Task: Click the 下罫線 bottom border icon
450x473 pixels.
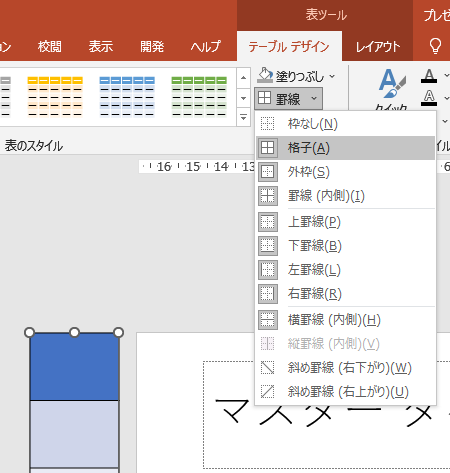Action: point(268,246)
